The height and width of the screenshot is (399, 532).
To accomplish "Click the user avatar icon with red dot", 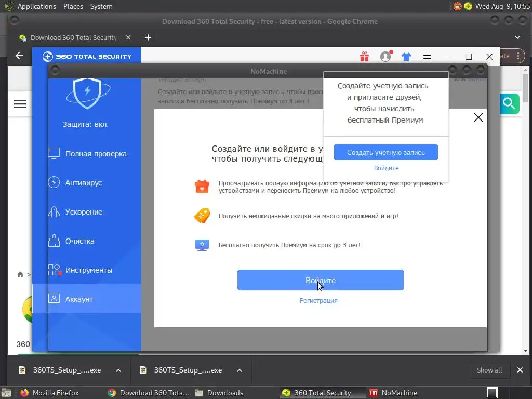I will tap(386, 56).
